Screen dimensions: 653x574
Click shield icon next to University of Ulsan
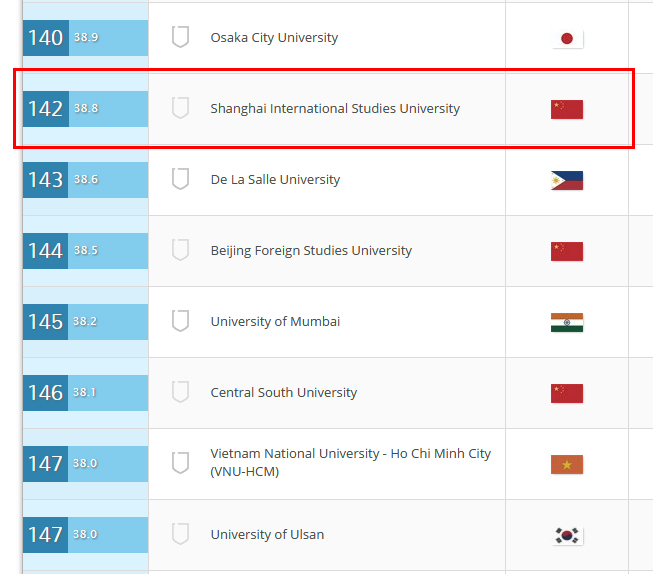point(180,534)
